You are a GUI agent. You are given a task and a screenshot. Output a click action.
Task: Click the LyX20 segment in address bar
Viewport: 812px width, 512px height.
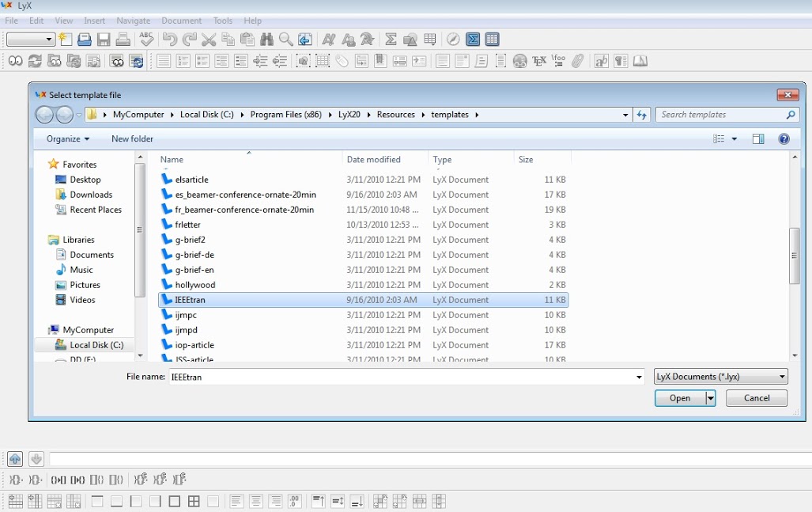coord(349,115)
